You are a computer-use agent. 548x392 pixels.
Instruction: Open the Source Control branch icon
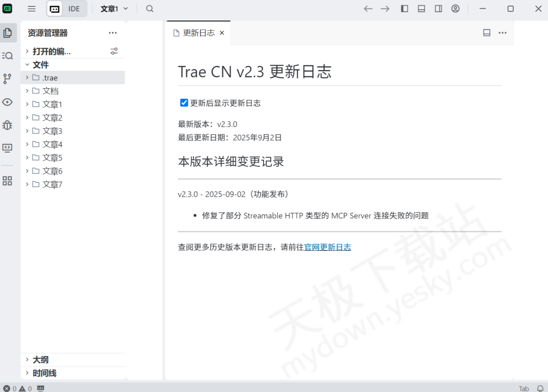pos(7,79)
